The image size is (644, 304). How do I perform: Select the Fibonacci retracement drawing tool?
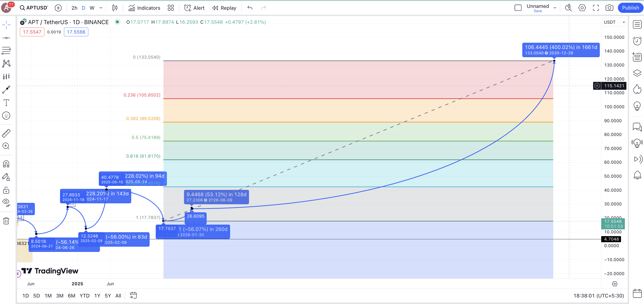(6, 50)
